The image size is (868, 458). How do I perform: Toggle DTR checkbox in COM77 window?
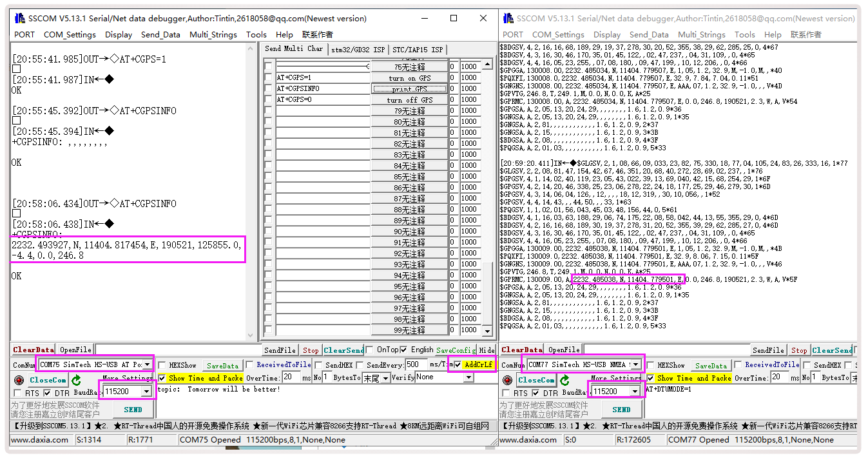click(x=536, y=393)
